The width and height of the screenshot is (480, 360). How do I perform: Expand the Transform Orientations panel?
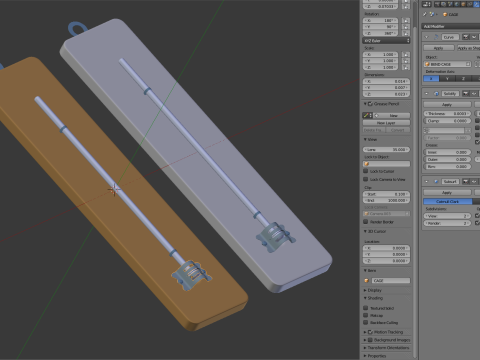coord(387,348)
